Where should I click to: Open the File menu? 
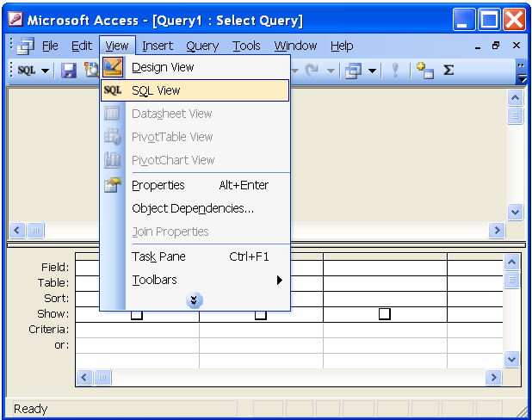pos(50,46)
